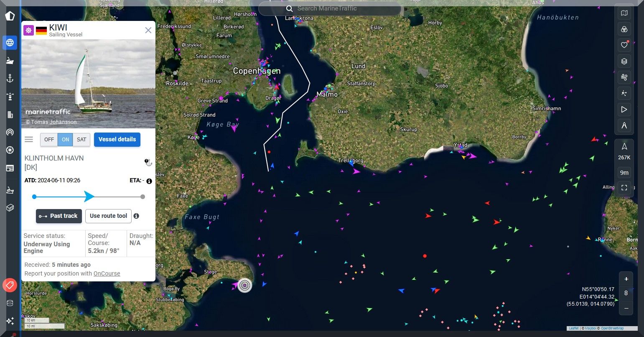Open the hamburger menu in vessel panel
The width and height of the screenshot is (644, 337).
point(29,140)
